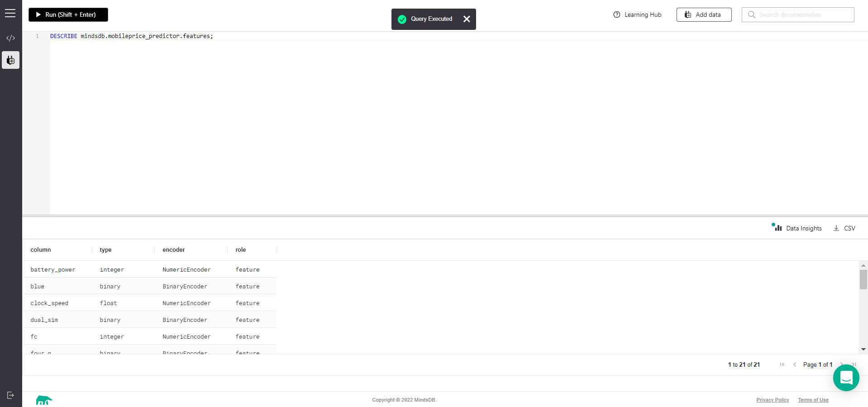Click feature role in fc row
868x407 pixels.
tap(248, 337)
